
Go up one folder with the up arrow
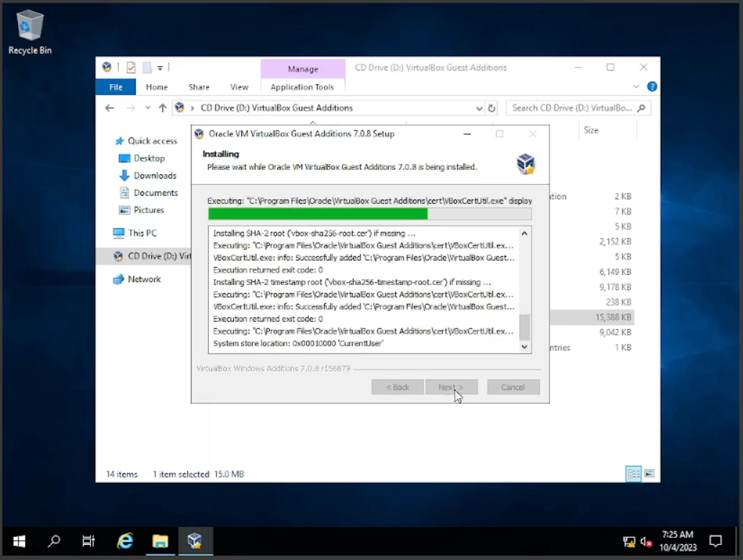coord(163,108)
